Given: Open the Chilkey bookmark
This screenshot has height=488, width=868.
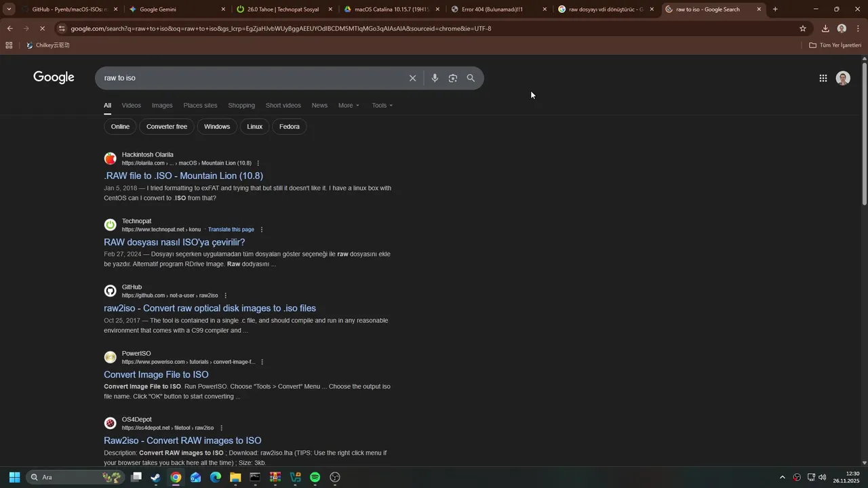Looking at the screenshot, I should click(x=48, y=45).
